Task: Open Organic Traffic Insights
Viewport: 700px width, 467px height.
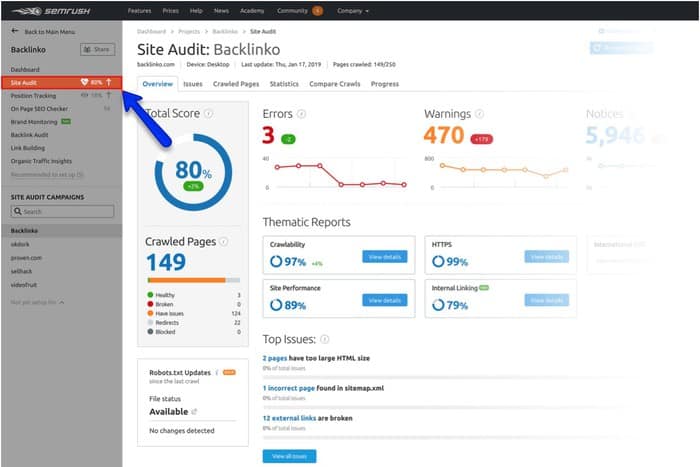Action: pos(41,161)
